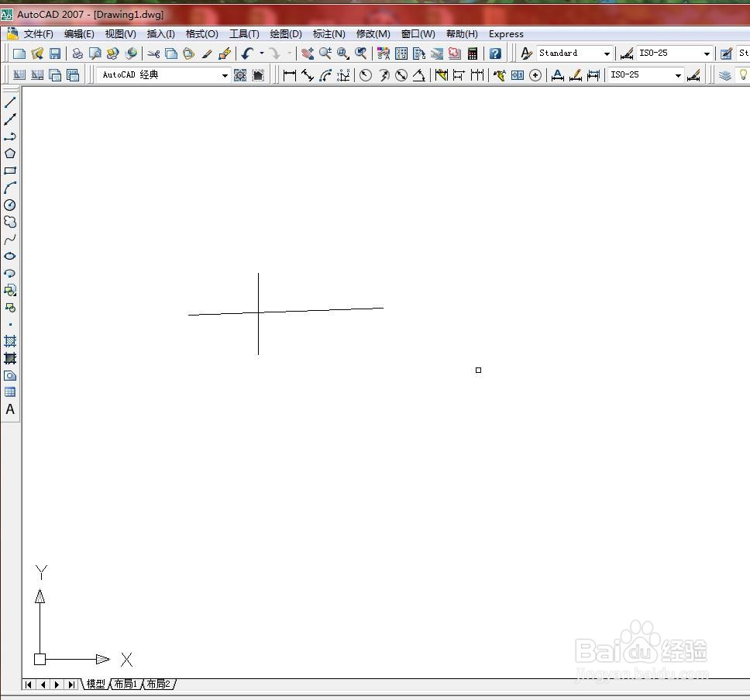Select the Line tool in draw toolbar
This screenshot has width=750, height=700.
coord(10,102)
